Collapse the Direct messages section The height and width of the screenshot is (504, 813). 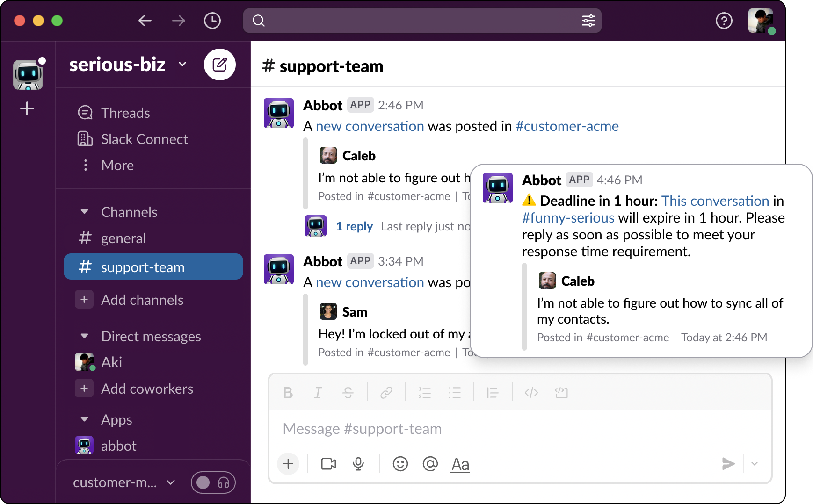click(x=84, y=336)
